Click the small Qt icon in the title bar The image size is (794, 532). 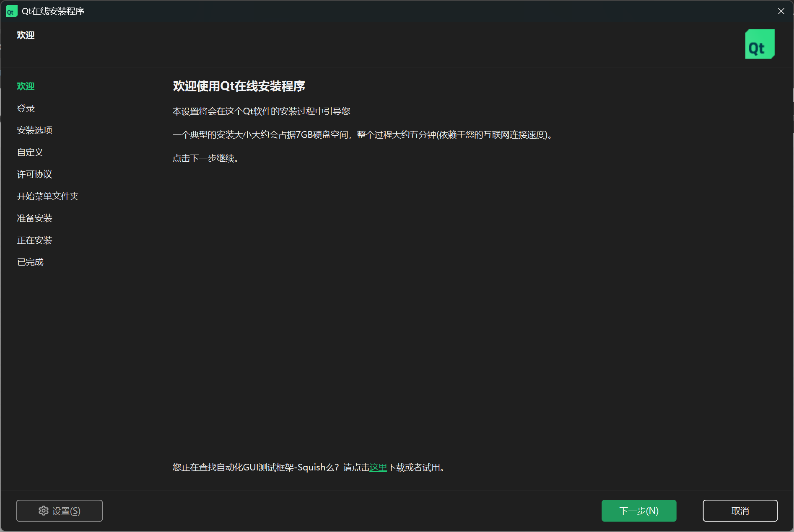click(x=11, y=11)
